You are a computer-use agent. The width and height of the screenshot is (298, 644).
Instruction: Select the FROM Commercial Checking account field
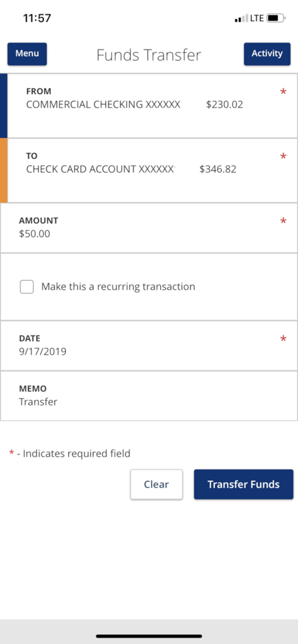[x=152, y=106]
